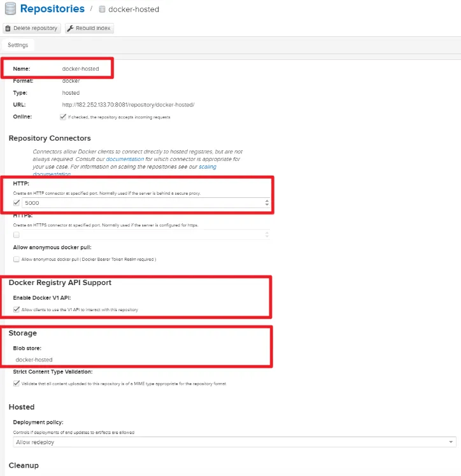Click the HTTPS port spinner up arrow

pyautogui.click(x=267, y=232)
